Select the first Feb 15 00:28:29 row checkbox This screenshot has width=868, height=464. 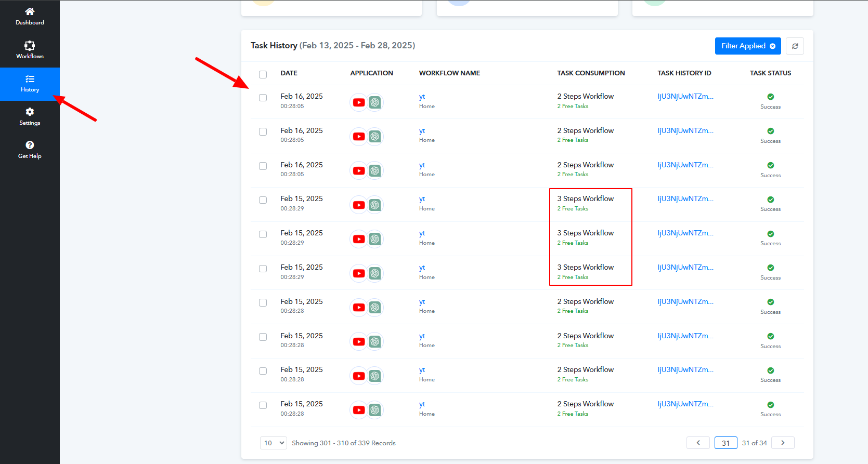point(263,200)
